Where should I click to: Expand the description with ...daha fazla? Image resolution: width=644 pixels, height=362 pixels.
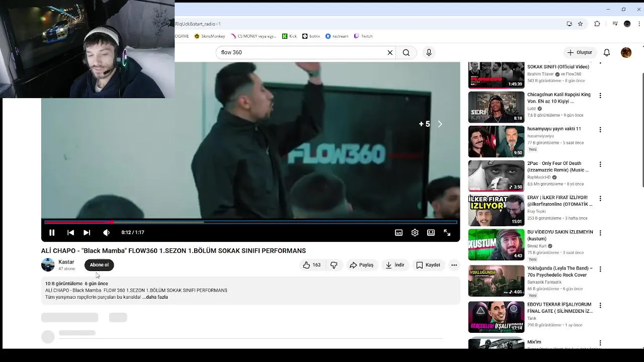tap(155, 297)
